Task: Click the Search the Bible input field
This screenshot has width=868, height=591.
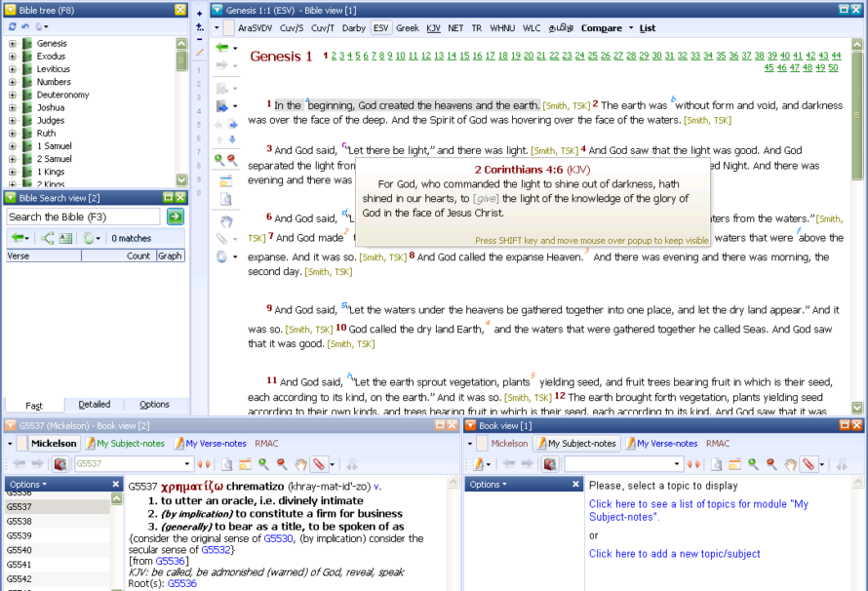Action: 83,217
